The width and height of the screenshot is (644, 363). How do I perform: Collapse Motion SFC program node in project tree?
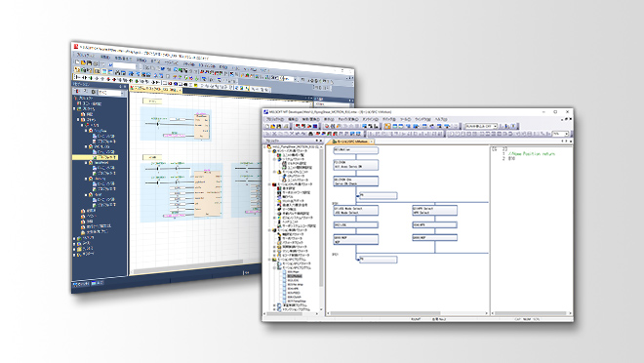coord(275,267)
